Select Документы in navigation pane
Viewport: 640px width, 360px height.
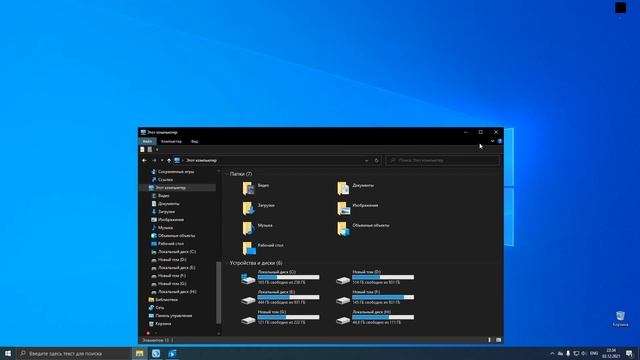point(165,204)
